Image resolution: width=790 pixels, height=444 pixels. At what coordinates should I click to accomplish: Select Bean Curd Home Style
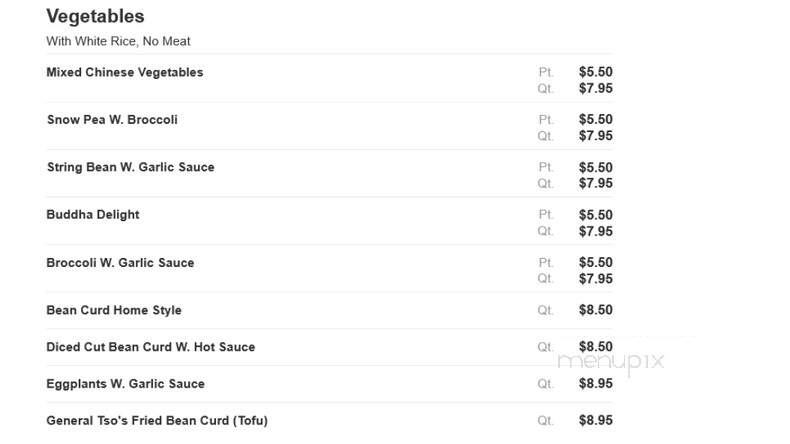[x=114, y=310]
